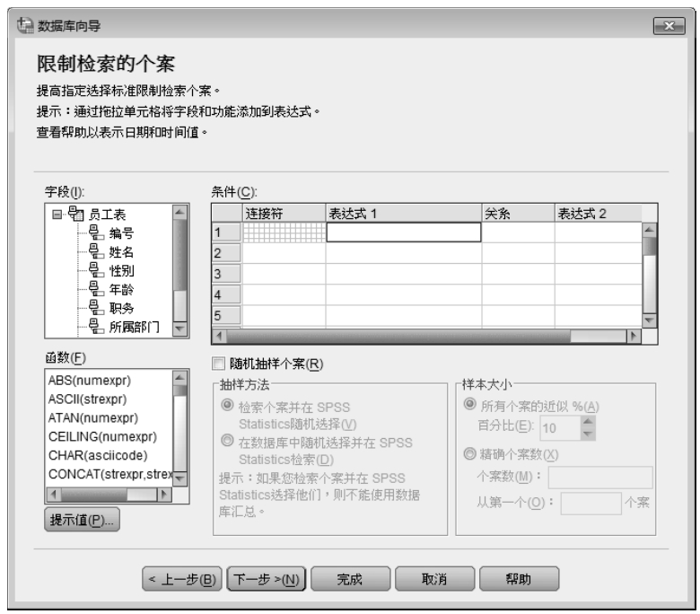Select 检索个案并在 SPSS Statistics随机选择 radio

227,405
